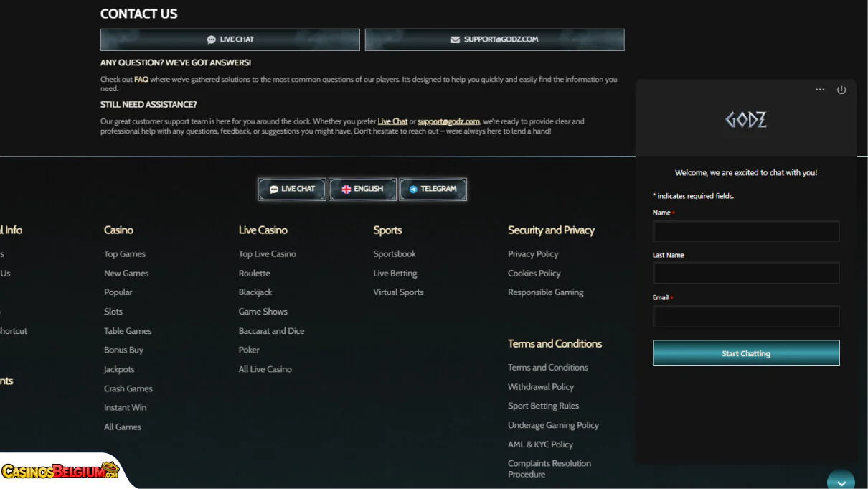Open Underage Gaming Policy link
Viewport: 868px width, 489px height.
coord(553,425)
